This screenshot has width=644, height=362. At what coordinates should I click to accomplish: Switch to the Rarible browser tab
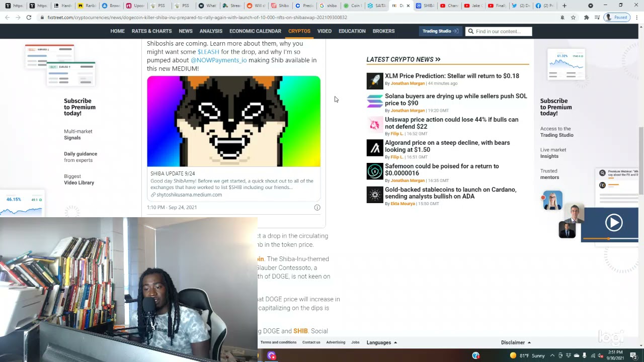click(87, 6)
